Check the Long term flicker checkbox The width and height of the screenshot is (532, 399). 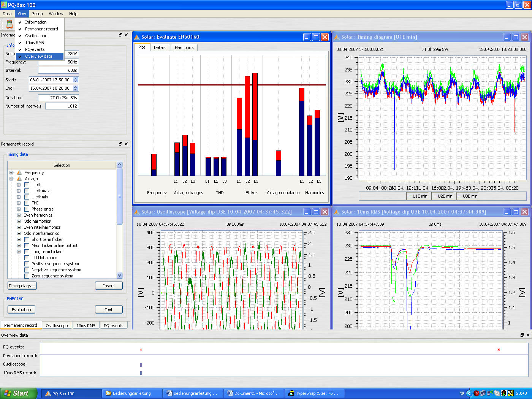point(27,252)
